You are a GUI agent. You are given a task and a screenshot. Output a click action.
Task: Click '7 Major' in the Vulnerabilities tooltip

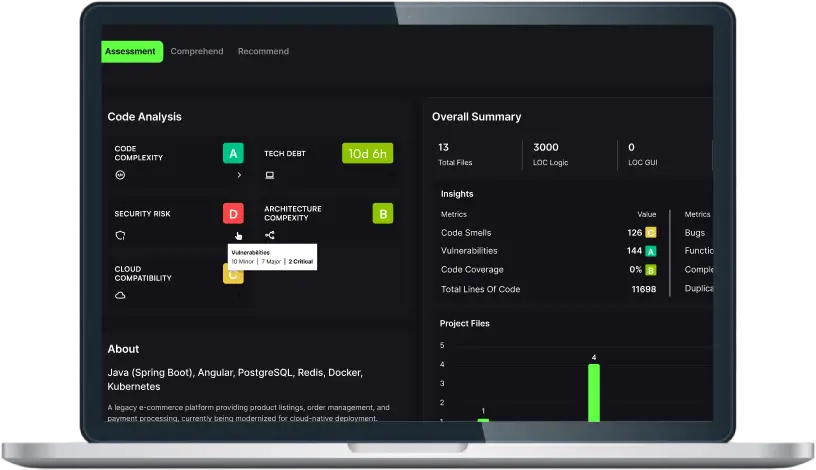271,262
